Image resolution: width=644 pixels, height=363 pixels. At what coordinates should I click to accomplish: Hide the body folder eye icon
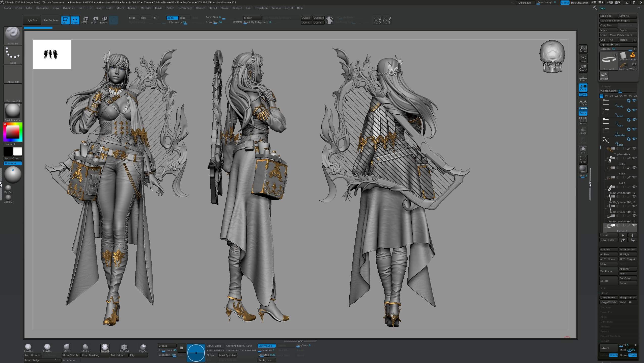click(634, 100)
